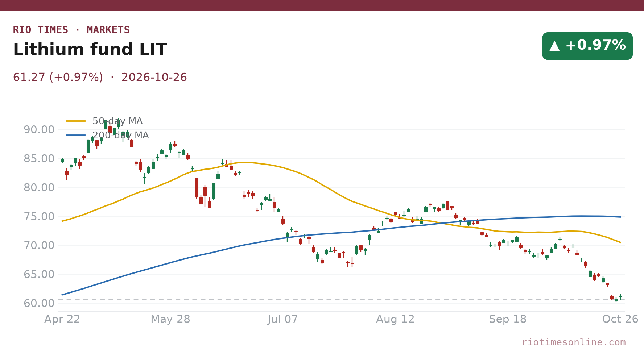The height and width of the screenshot is (362, 644).
Task: Click the RIO TIMES · MARKETS header text
Action: pyautogui.click(x=71, y=30)
